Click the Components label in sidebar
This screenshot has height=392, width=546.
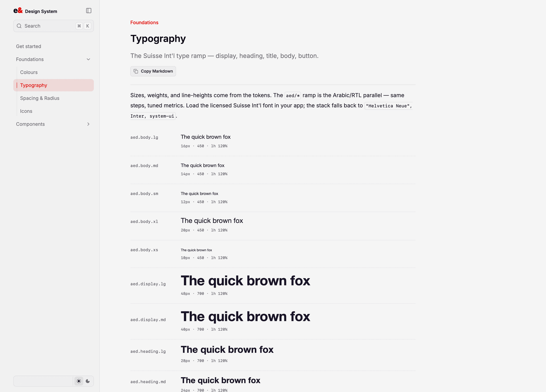click(x=30, y=124)
